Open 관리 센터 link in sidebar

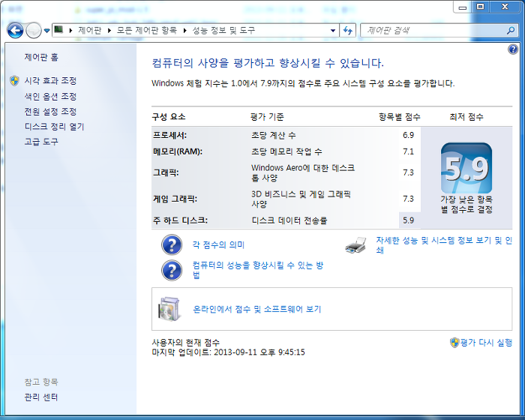tap(41, 397)
